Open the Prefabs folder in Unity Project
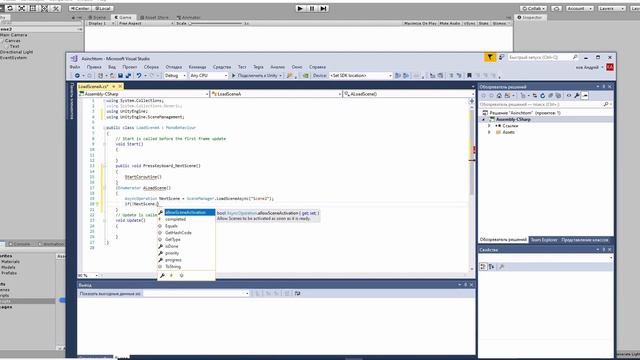Screen dimensions: 640x360 point(9,273)
